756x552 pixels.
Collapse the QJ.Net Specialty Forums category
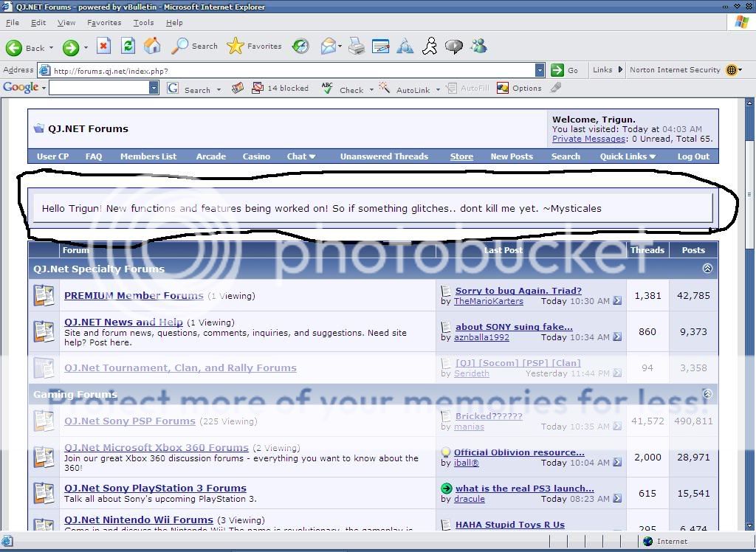pyautogui.click(x=707, y=269)
